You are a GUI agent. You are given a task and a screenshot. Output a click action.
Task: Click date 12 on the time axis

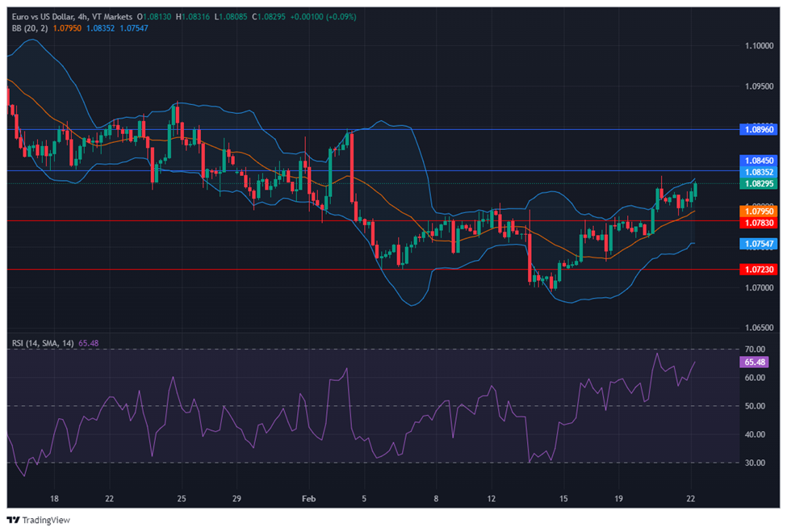point(491,499)
